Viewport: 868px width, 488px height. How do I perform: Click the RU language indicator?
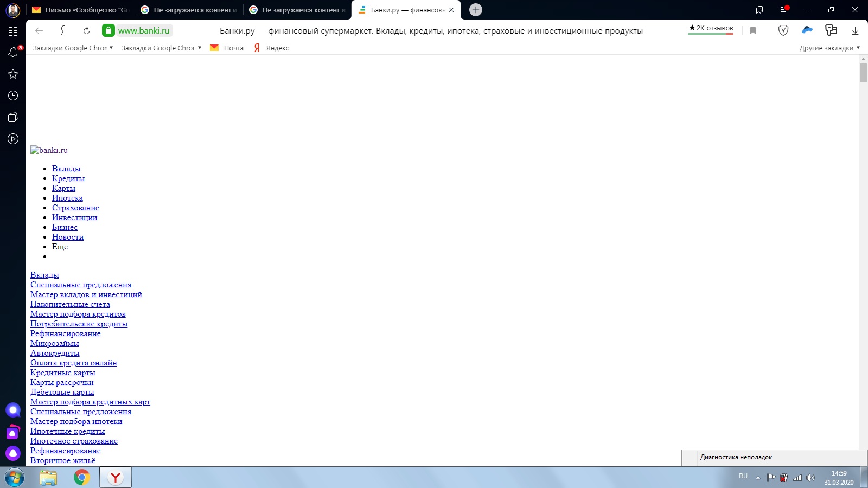(743, 476)
